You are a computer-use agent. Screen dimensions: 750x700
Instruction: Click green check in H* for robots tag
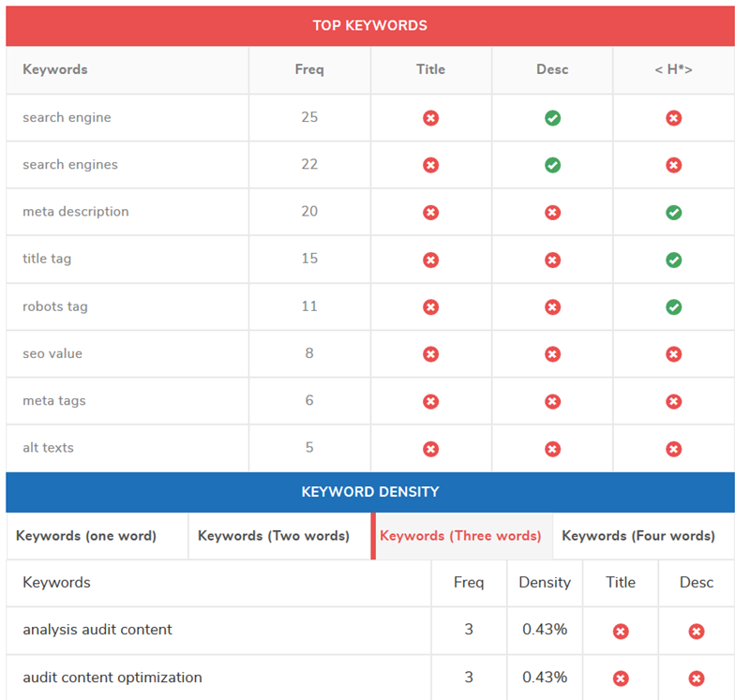(673, 307)
